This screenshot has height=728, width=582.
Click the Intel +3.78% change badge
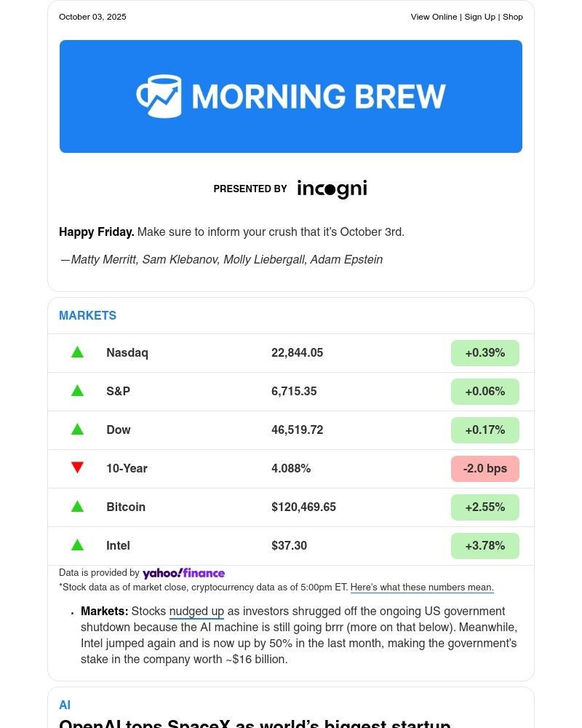pyautogui.click(x=485, y=546)
